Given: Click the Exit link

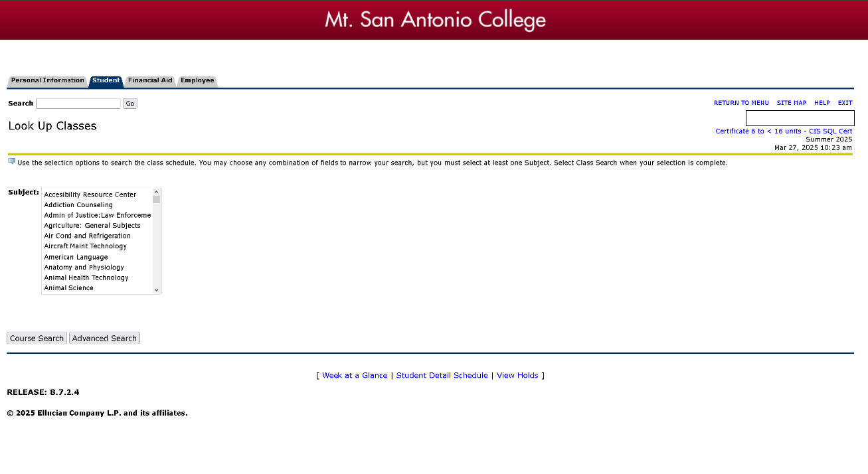Looking at the screenshot, I should click(x=845, y=103).
